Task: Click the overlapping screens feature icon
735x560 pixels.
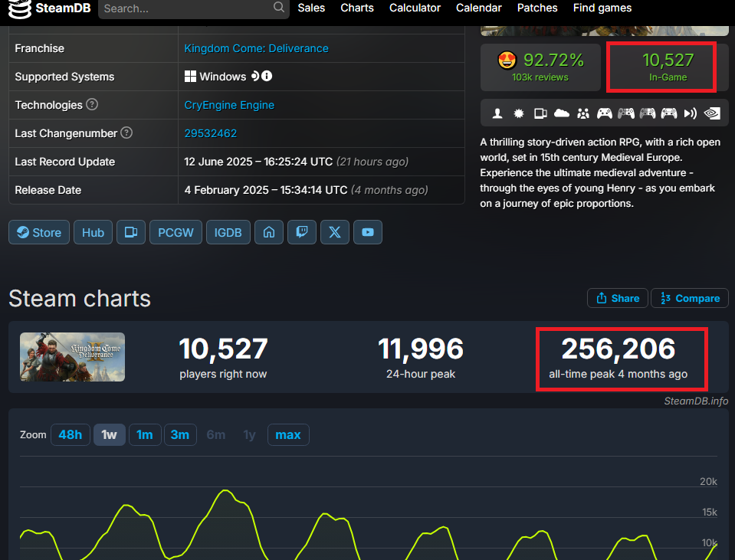Action: (x=540, y=113)
